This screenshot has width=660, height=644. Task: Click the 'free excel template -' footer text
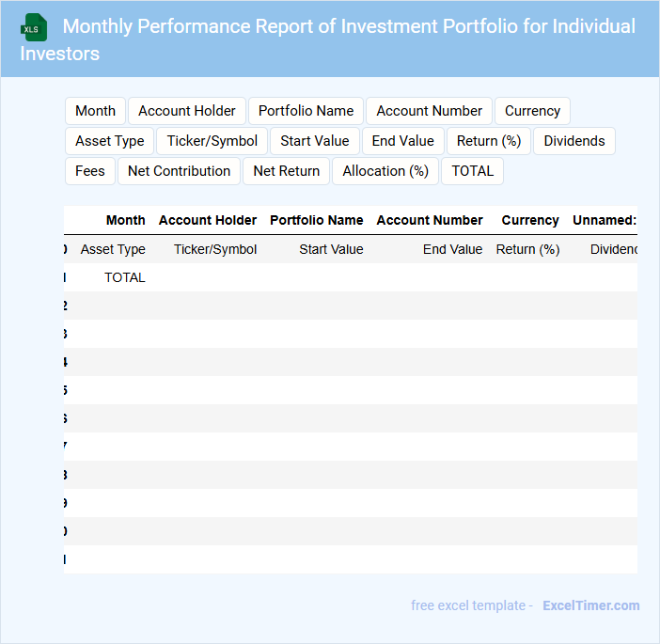(x=472, y=605)
